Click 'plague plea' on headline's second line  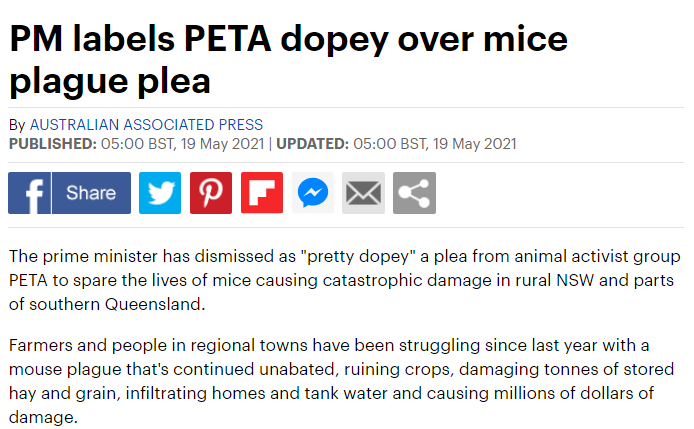point(110,80)
